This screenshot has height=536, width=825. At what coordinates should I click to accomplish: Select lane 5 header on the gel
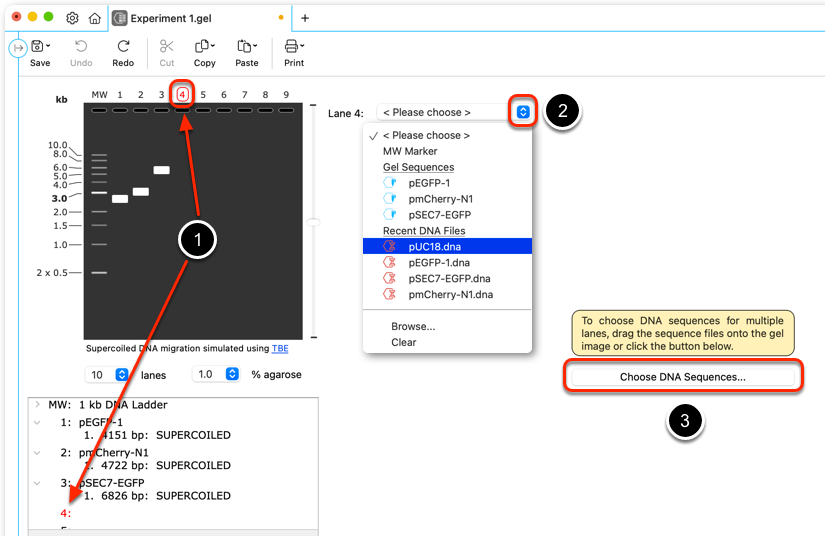point(203,95)
